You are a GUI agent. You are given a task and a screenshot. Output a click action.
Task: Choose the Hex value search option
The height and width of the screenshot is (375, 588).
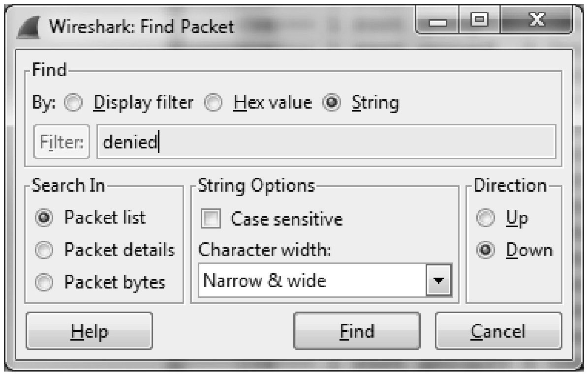[x=214, y=103]
